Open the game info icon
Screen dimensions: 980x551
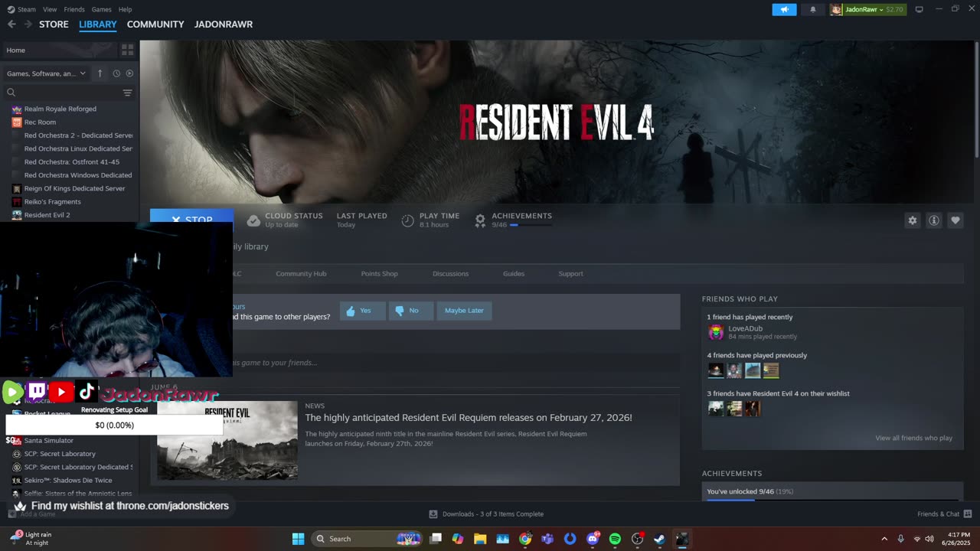pyautogui.click(x=933, y=220)
